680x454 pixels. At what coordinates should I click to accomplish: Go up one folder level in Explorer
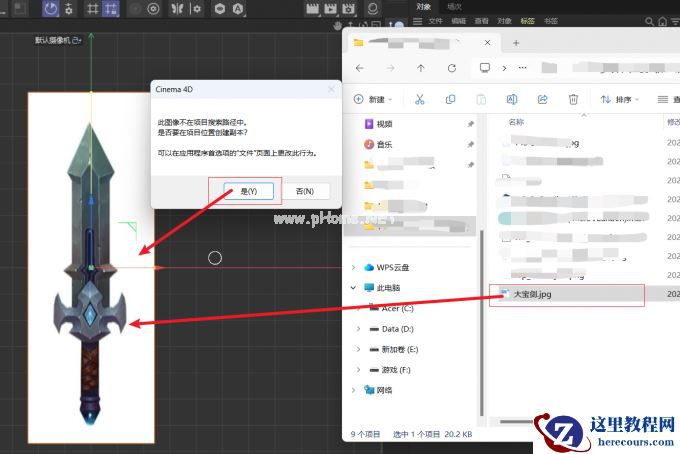421,68
